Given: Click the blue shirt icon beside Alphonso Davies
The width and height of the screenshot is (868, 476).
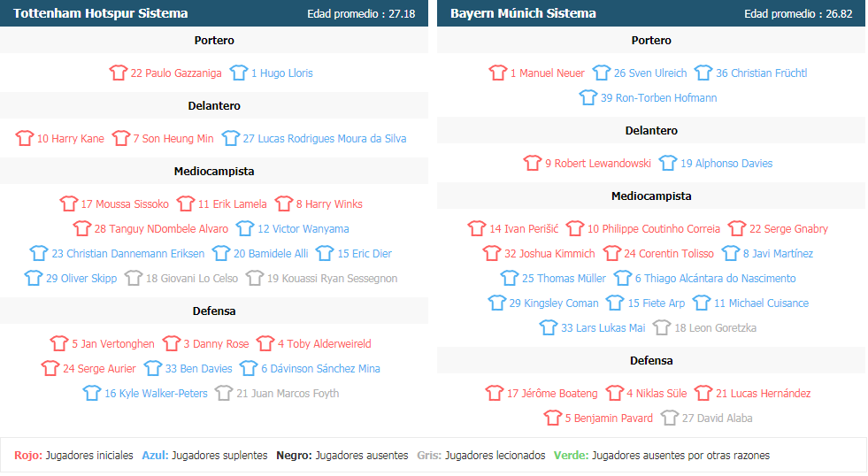Looking at the screenshot, I should (668, 163).
